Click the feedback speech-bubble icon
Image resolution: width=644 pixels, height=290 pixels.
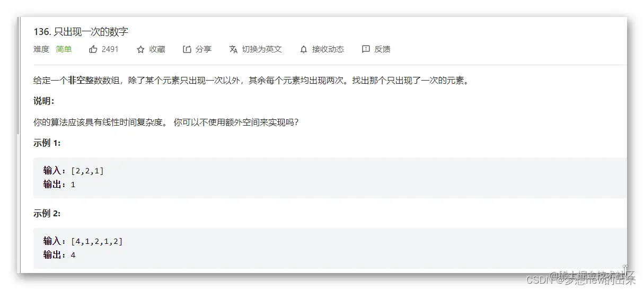pyautogui.click(x=366, y=49)
